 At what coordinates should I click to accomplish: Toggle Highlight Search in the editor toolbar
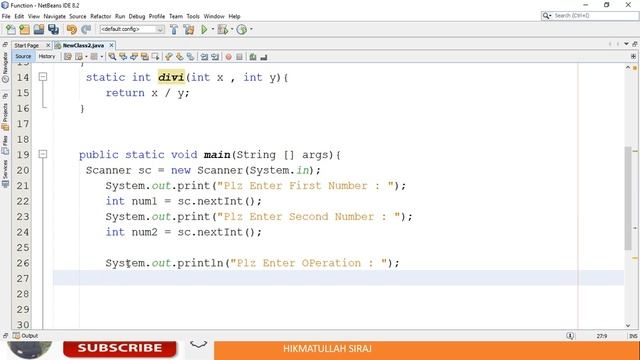[145, 57]
